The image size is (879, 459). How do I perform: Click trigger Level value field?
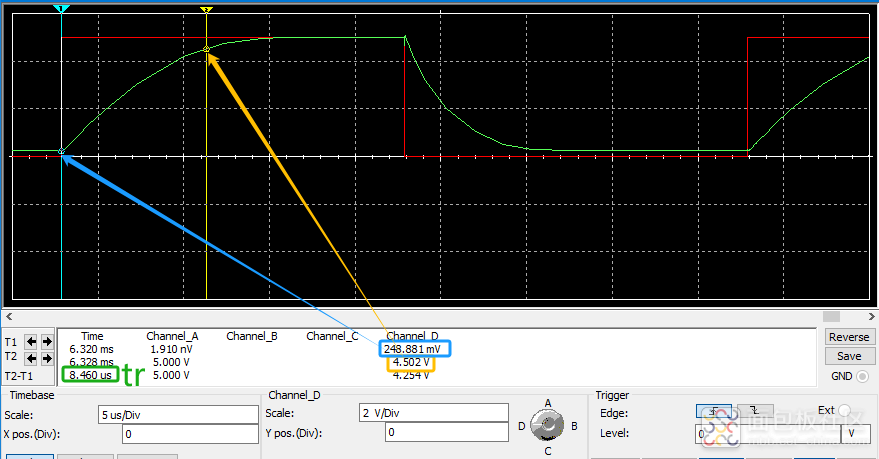point(768,433)
